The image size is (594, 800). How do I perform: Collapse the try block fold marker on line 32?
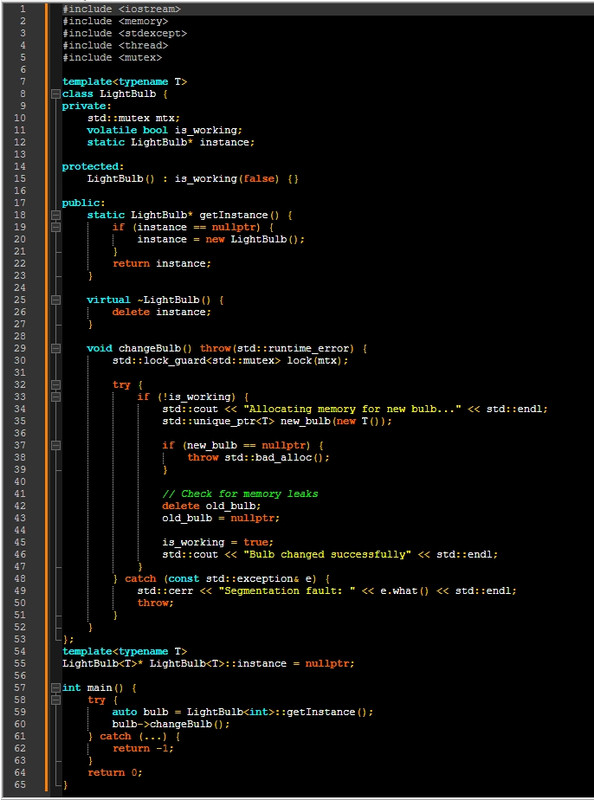pos(56,385)
